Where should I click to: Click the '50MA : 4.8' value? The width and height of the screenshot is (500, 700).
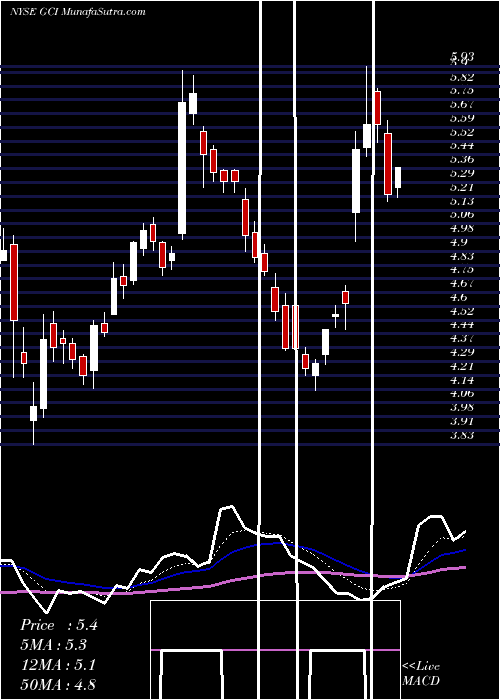[58, 685]
